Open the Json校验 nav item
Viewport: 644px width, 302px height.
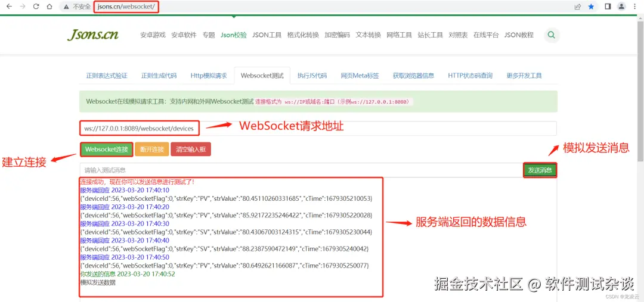(234, 35)
